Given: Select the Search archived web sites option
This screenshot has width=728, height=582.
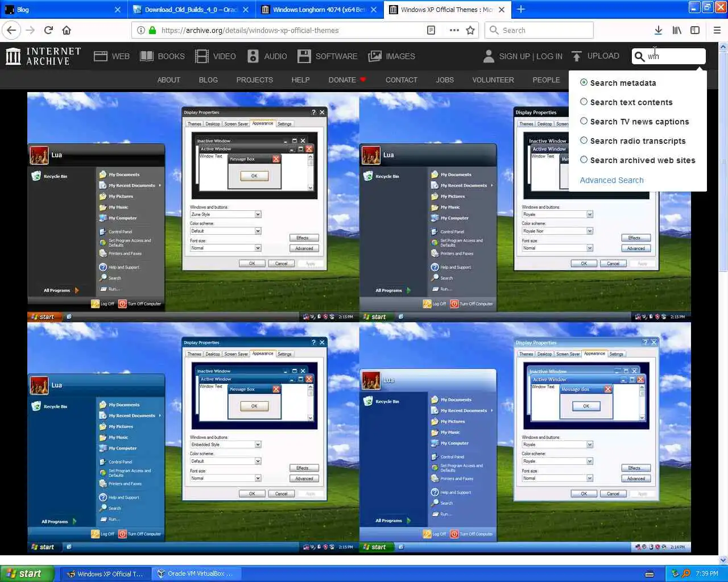Looking at the screenshot, I should (x=638, y=160).
